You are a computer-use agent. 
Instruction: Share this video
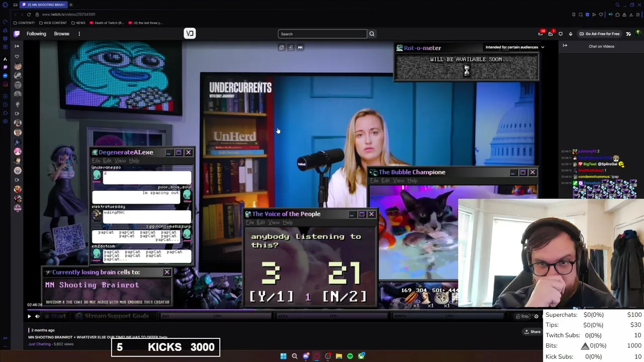tap(532, 332)
